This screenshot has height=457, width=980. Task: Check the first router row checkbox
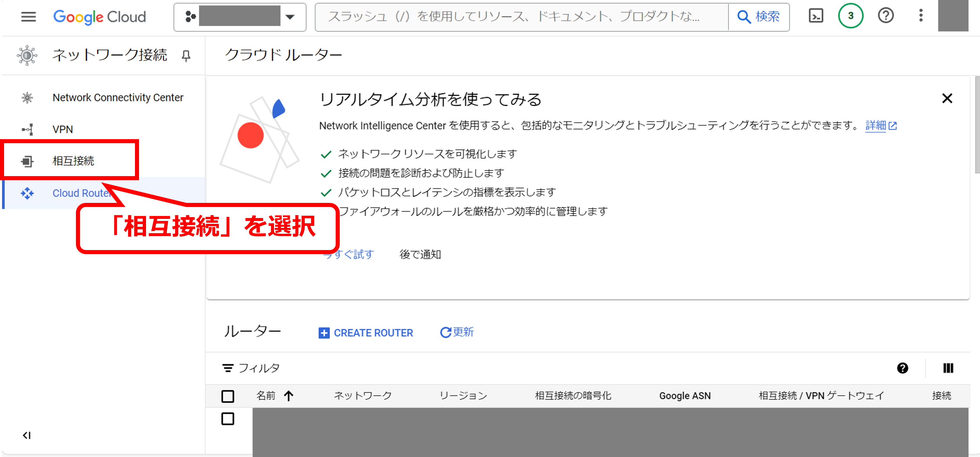pyautogui.click(x=227, y=419)
